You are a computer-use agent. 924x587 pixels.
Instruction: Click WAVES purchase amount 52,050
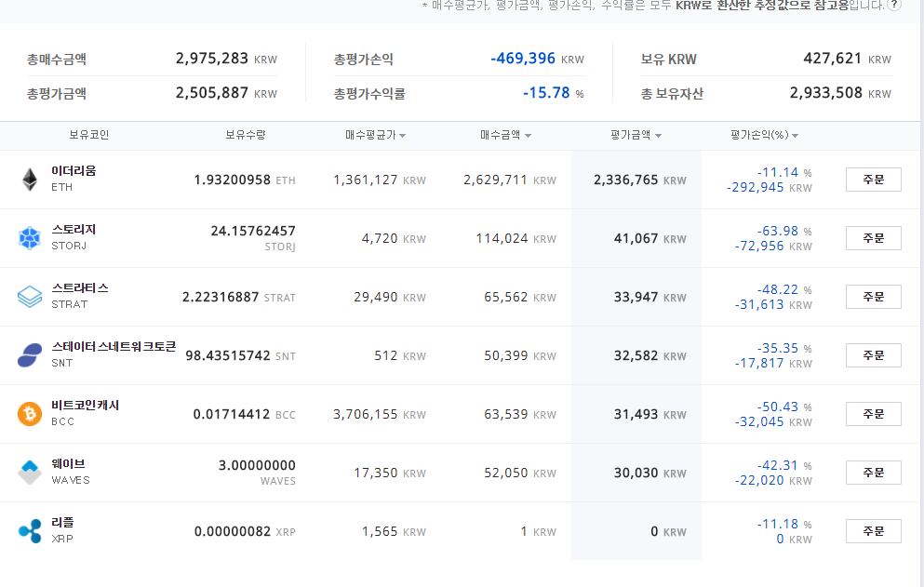[x=506, y=473]
